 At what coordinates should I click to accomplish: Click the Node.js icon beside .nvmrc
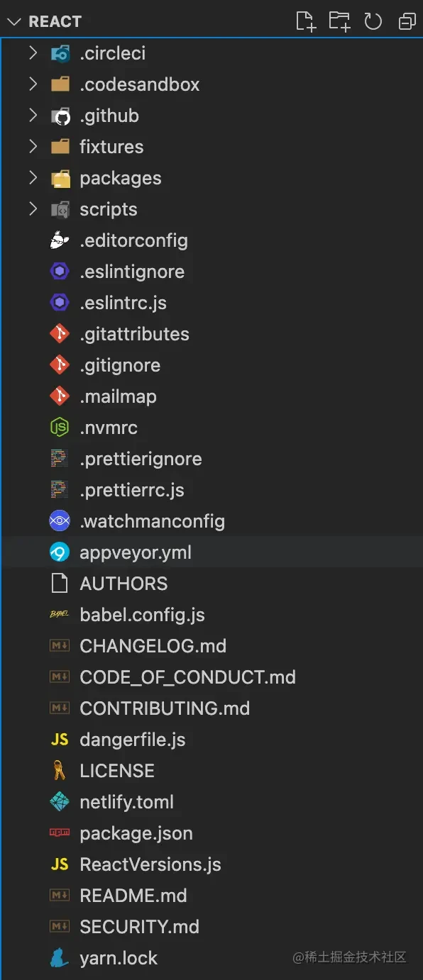(60, 428)
